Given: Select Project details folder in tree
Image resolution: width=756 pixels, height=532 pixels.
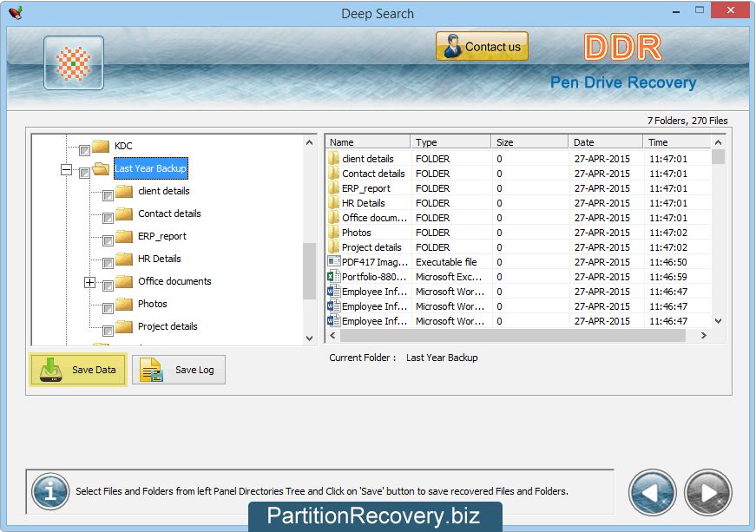Looking at the screenshot, I should 168,326.
